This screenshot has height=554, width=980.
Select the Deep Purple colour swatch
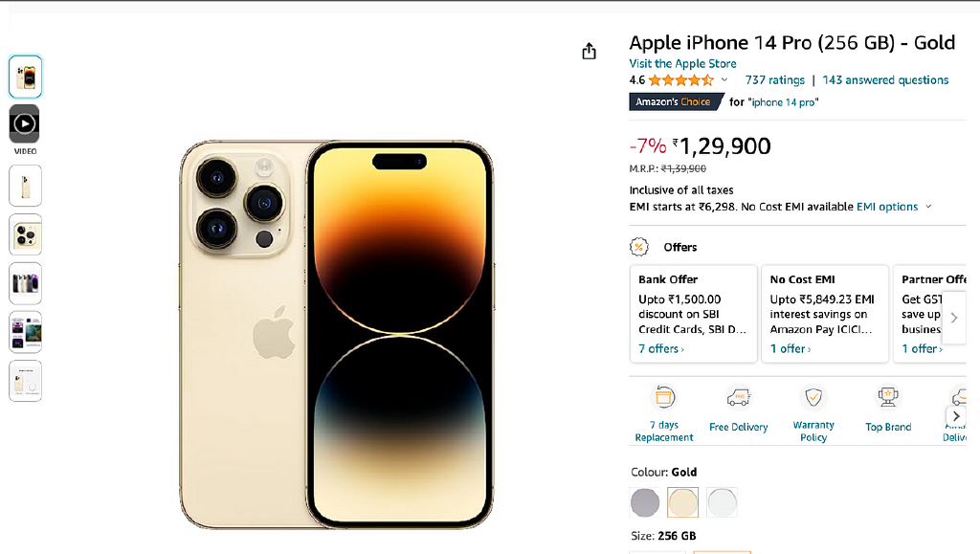tap(645, 502)
